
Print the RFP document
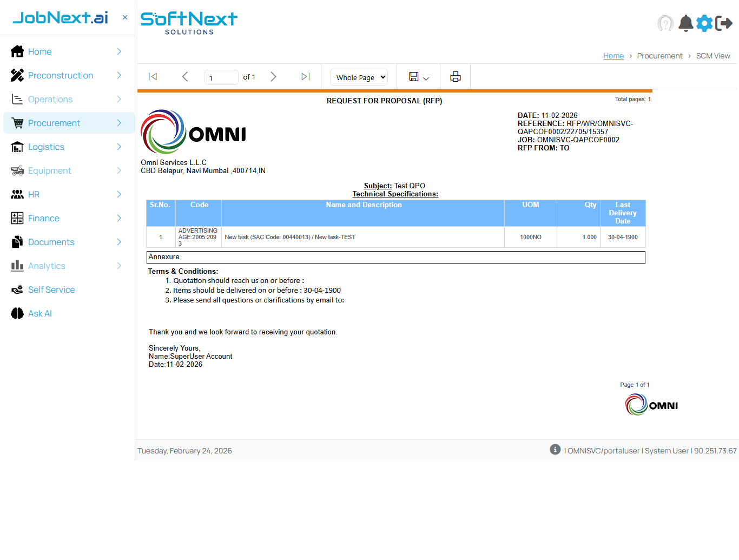click(x=455, y=76)
